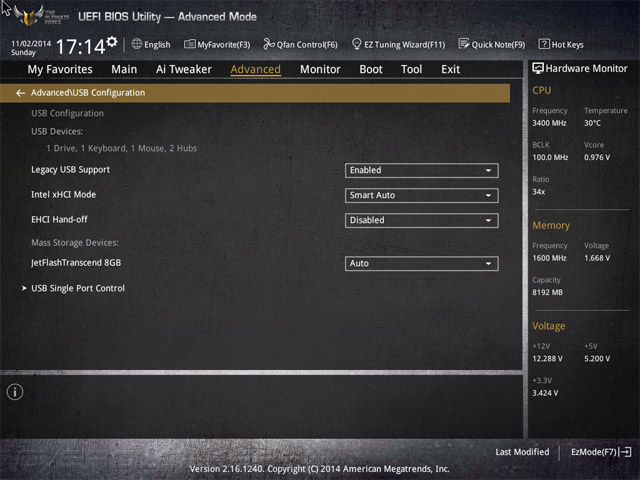This screenshot has height=480, width=640.
Task: Open MyFavorite(F3) shortcut
Action: tap(217, 44)
